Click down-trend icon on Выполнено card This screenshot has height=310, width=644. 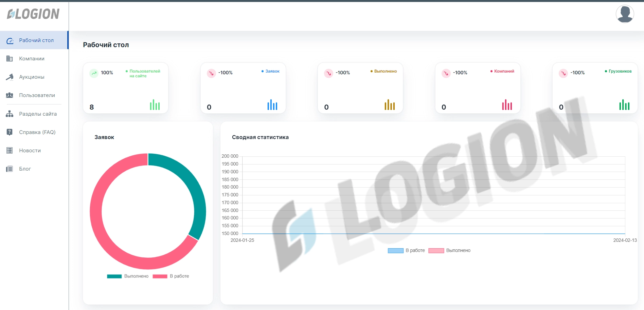tap(328, 73)
